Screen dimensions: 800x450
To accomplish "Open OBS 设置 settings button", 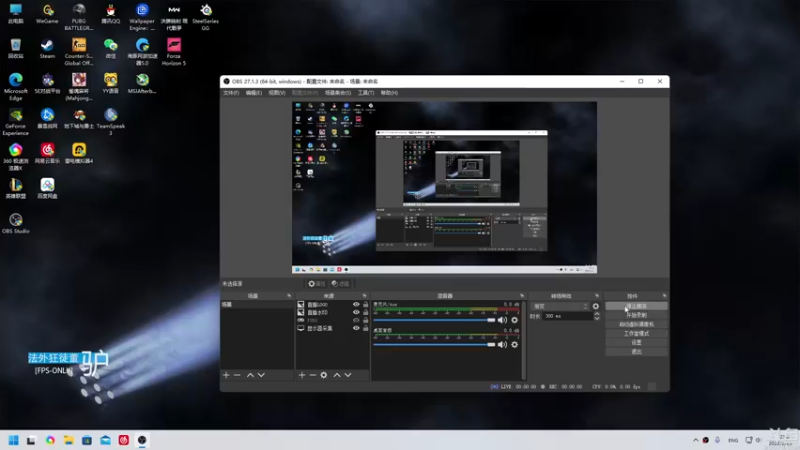I will [x=636, y=343].
